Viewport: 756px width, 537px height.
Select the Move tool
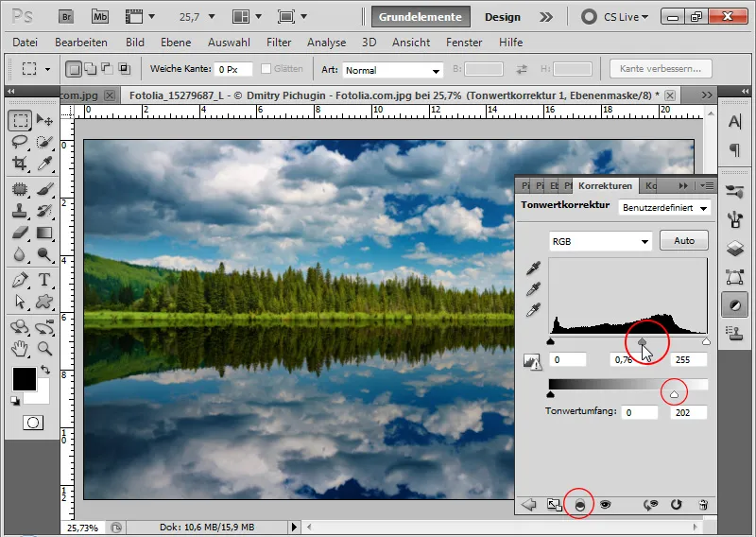pyautogui.click(x=44, y=120)
